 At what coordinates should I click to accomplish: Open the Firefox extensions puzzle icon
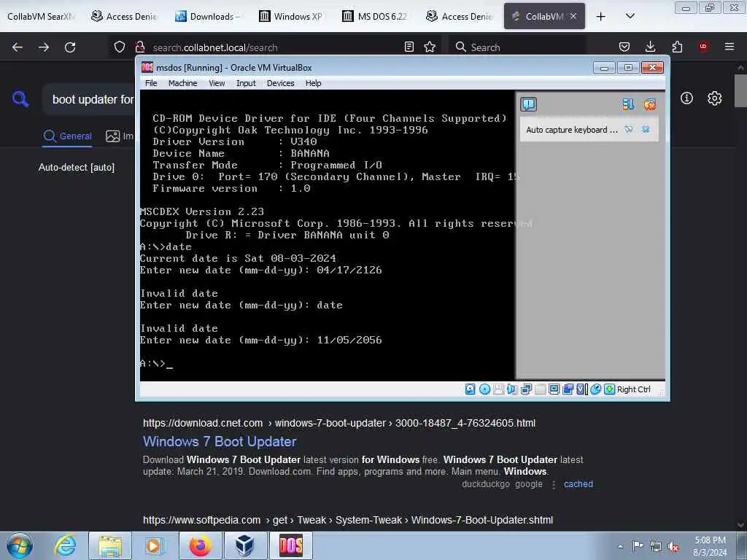pyautogui.click(x=677, y=47)
